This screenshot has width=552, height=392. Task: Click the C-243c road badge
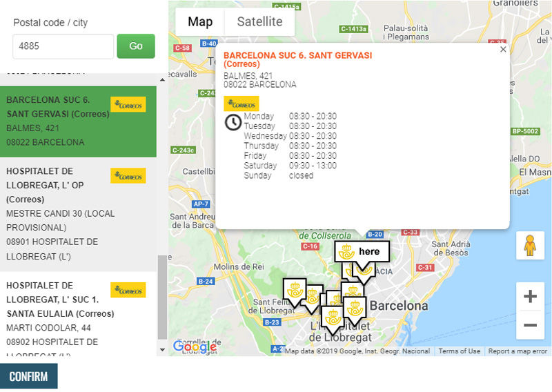[184, 150]
